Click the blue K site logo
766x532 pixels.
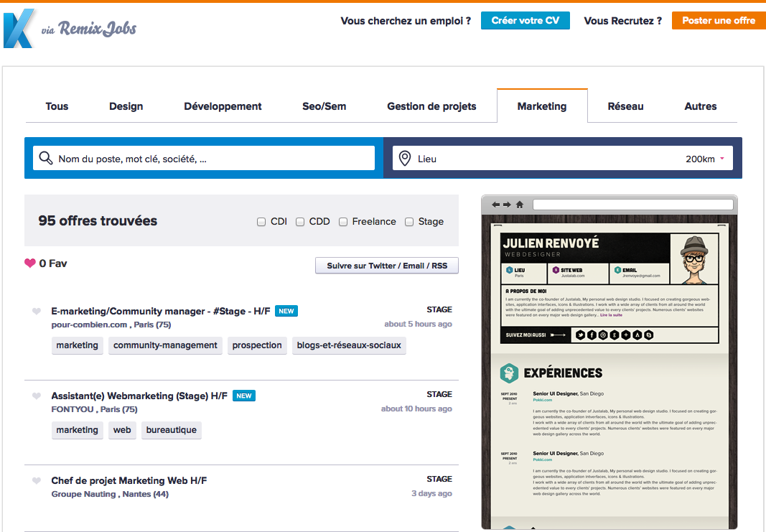click(x=19, y=29)
